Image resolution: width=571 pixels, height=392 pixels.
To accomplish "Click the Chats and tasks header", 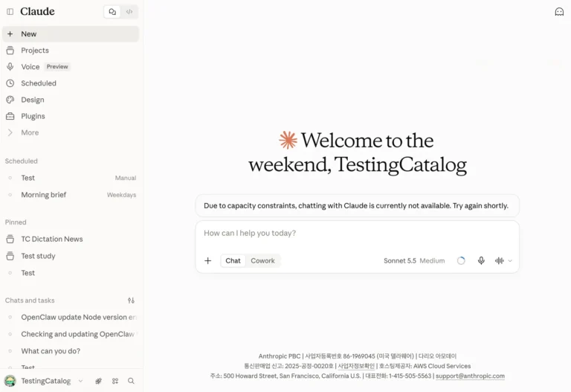I will [x=30, y=301].
